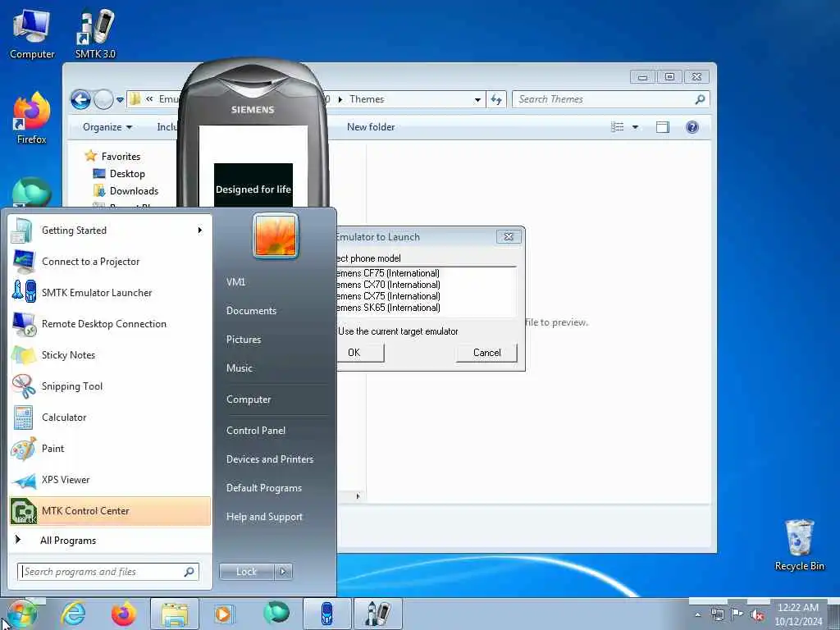The image size is (840, 630).
Task: Open the view options dropdown arrow
Action: pos(636,127)
